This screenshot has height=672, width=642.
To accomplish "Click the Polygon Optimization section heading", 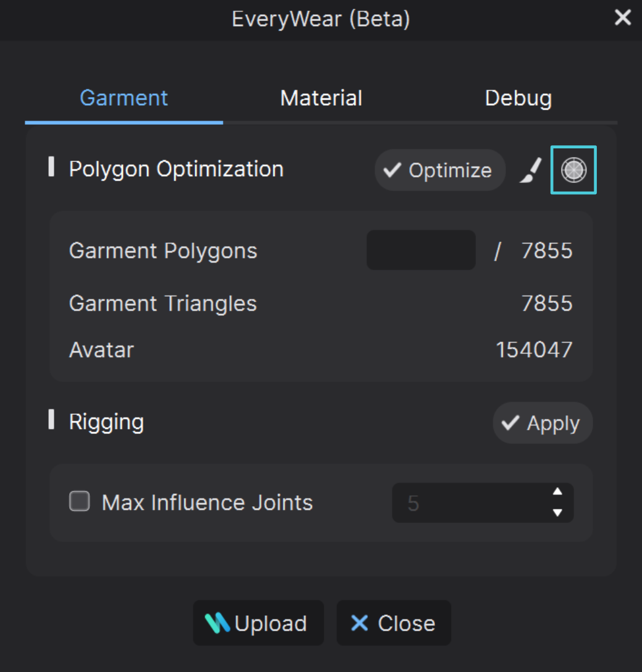I will (x=176, y=169).
